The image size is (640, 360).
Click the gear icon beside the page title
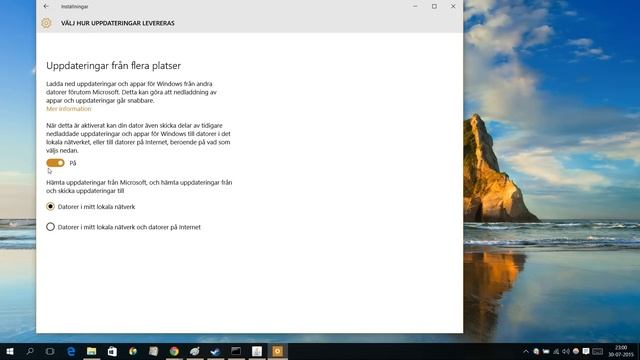click(46, 23)
